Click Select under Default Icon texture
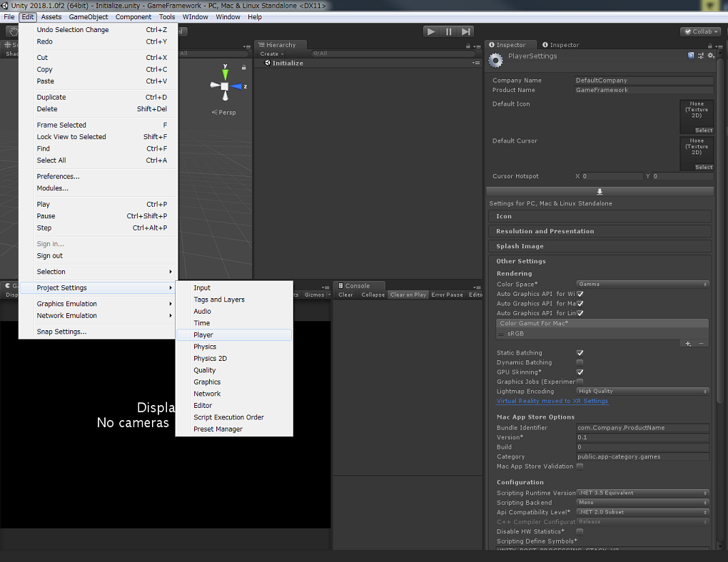Image resolution: width=728 pixels, height=562 pixels. click(x=704, y=131)
